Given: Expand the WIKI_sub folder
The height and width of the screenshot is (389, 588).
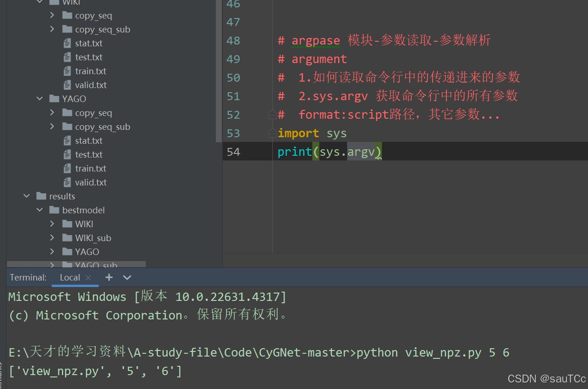Looking at the screenshot, I should point(52,238).
